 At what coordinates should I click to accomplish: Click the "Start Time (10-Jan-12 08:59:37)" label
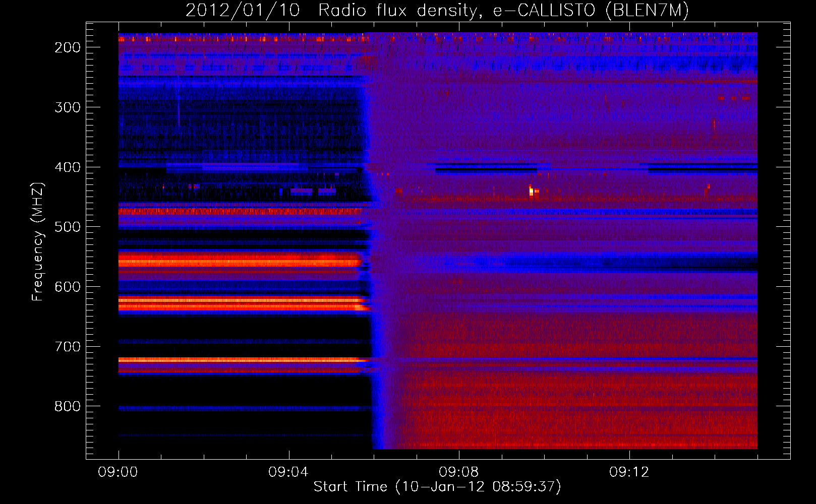pos(437,487)
